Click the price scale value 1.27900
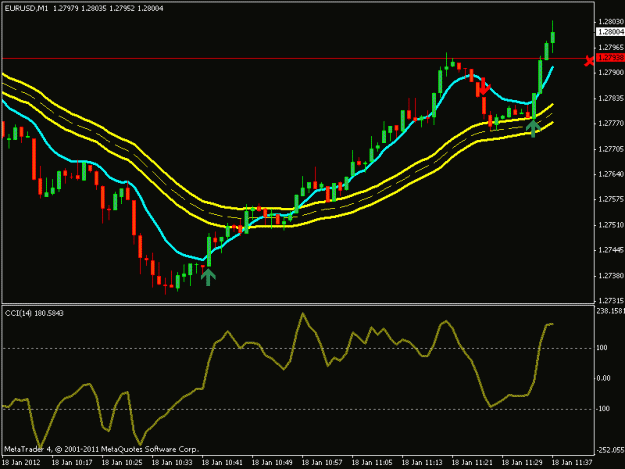The height and width of the screenshot is (469, 625). pyautogui.click(x=611, y=73)
